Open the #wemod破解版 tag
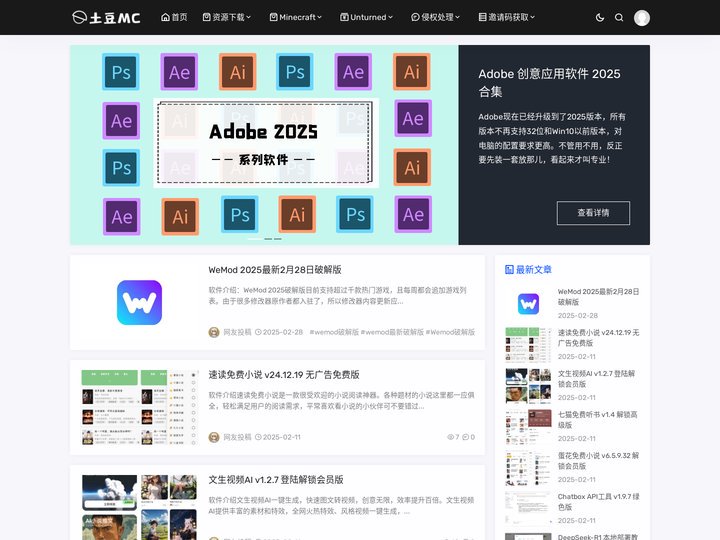The width and height of the screenshot is (720, 540). [x=334, y=332]
